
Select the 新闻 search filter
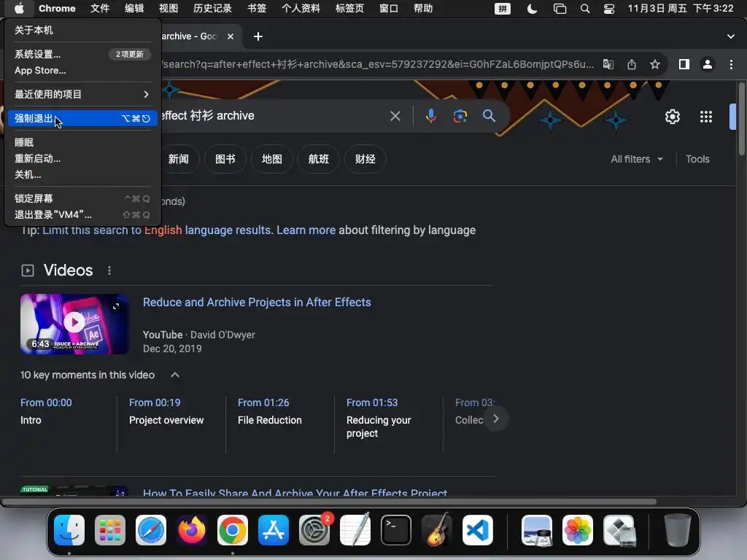(x=179, y=159)
